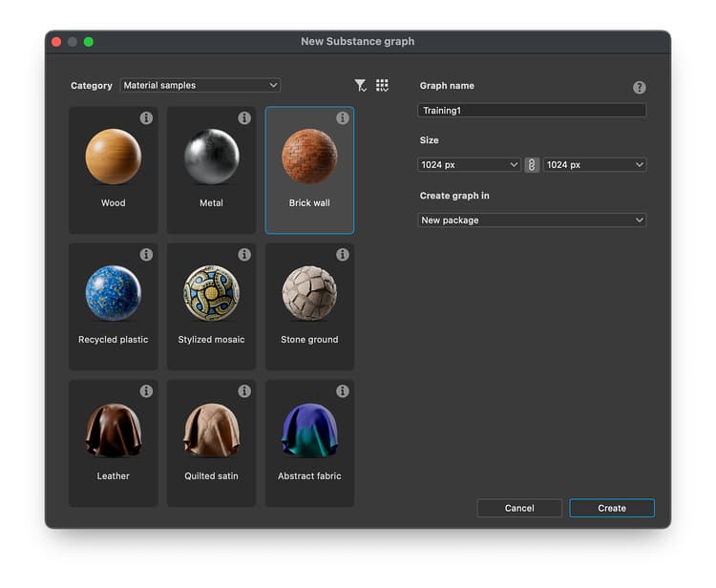Edit the Graph name text field
Viewport: 716px width, 588px height.
[532, 111]
